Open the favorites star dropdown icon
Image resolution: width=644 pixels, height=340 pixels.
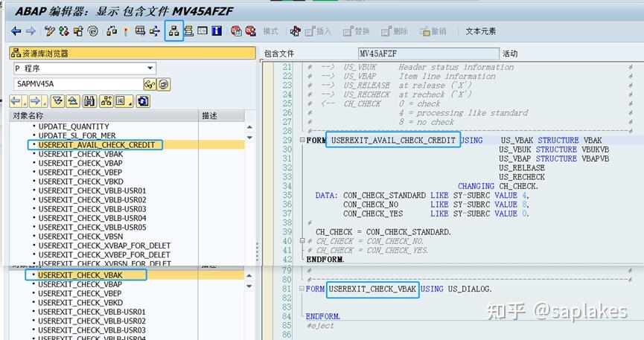(x=124, y=101)
